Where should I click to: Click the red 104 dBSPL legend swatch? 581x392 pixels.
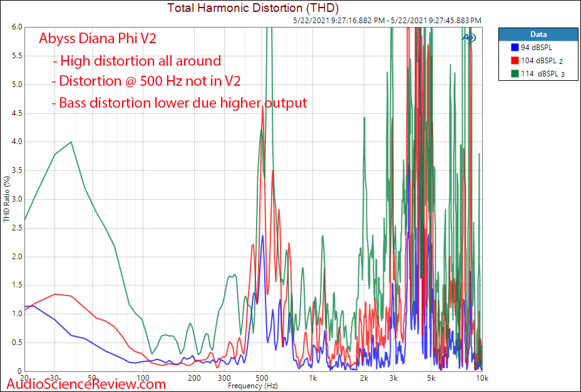515,60
